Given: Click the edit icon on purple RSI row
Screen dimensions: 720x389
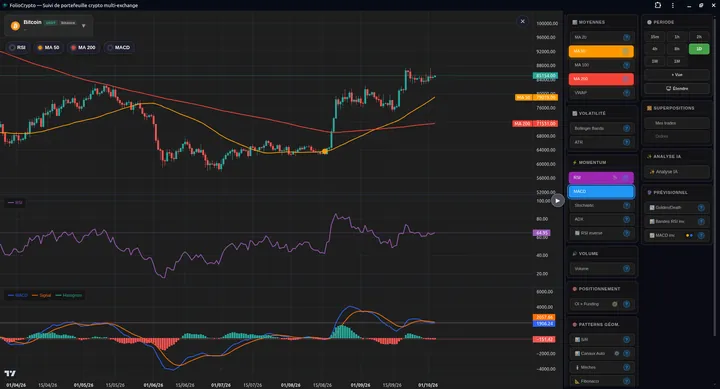Looking at the screenshot, I should [615, 177].
